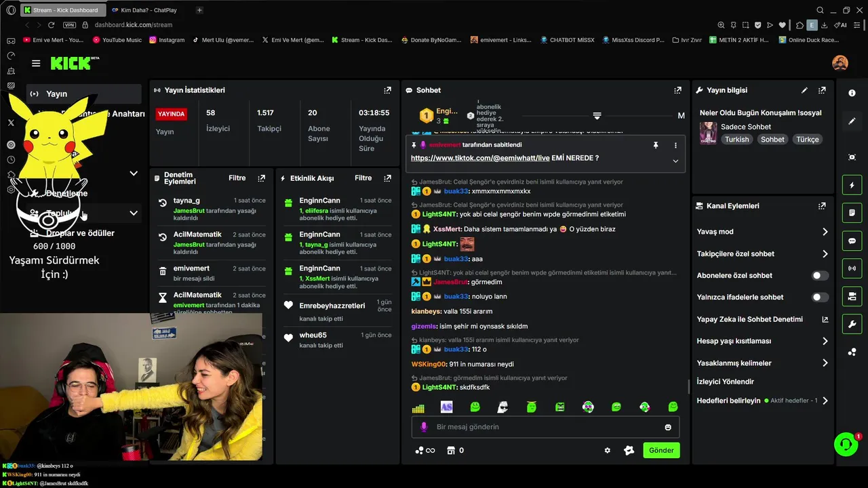Open the three-dot menu on pinned message
868x488 pixels.
pyautogui.click(x=675, y=145)
